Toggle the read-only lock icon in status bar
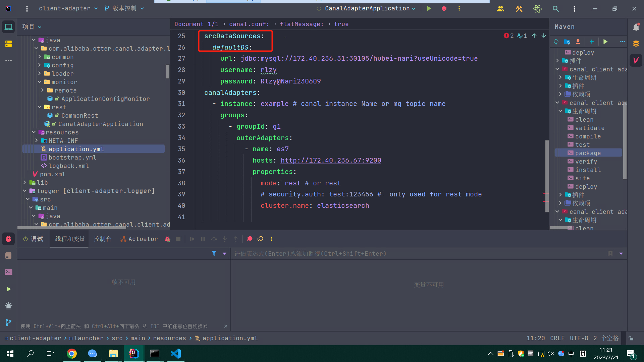The width and height of the screenshot is (644, 362). [631, 338]
